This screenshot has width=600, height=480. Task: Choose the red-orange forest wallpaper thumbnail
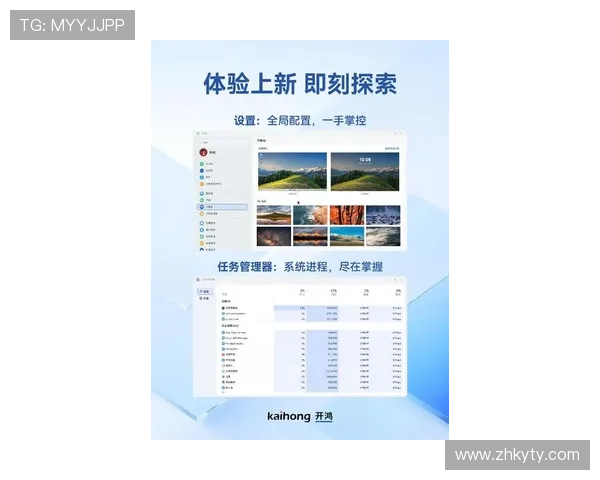[x=347, y=215]
